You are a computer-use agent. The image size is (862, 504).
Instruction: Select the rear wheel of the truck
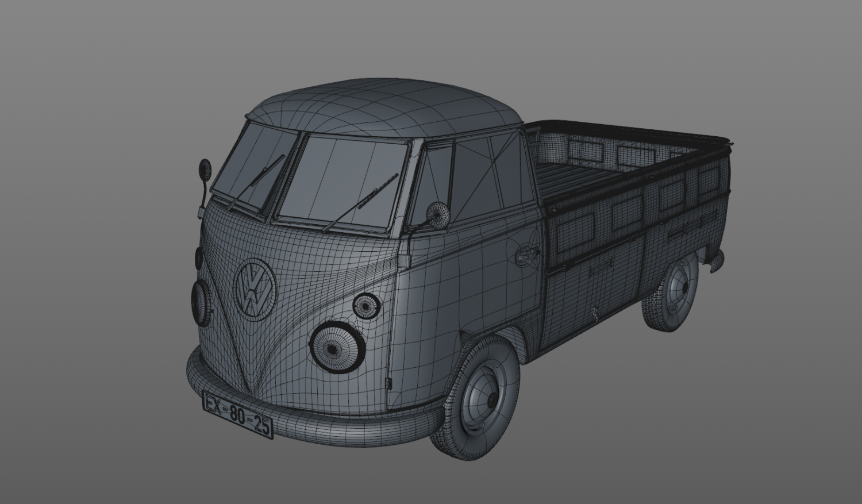[670, 293]
